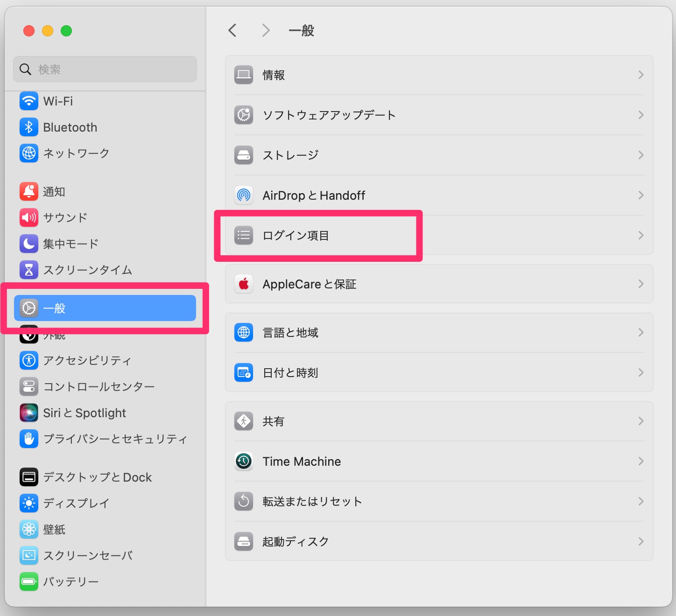Click the AppleCare と保証 Apple icon
Viewport: 676px width, 616px height.
point(244,284)
